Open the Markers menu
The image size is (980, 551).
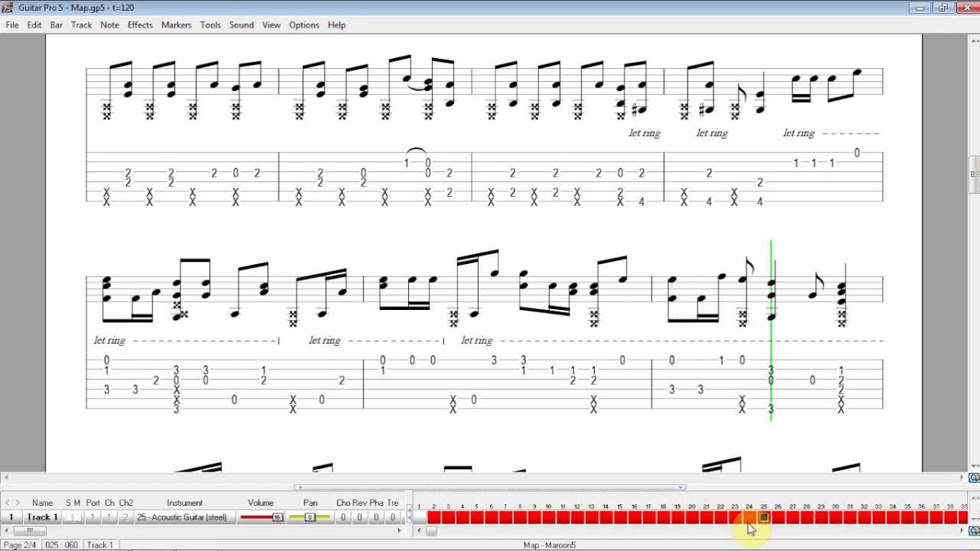coord(176,24)
